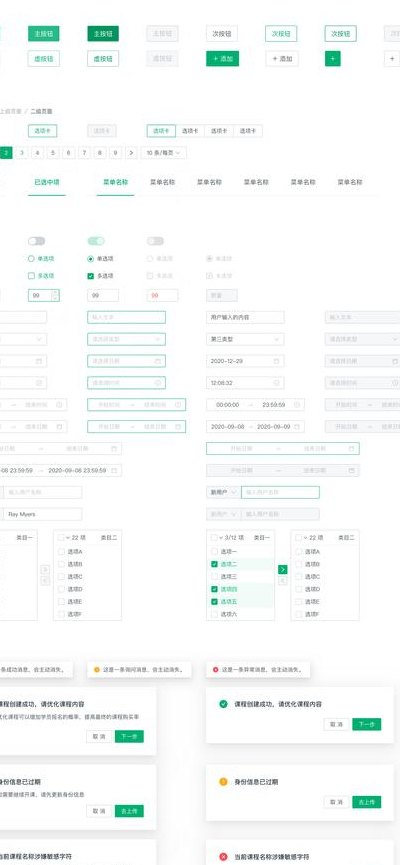This screenshot has height=865, width=400.
Task: Open calendar icon in 2020-12-29 date field
Action: pos(278,361)
